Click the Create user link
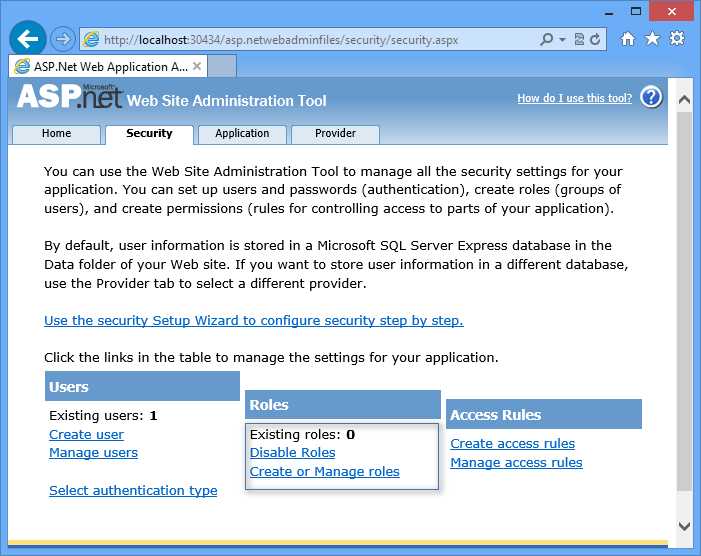Image resolution: width=701 pixels, height=556 pixels. tap(86, 434)
